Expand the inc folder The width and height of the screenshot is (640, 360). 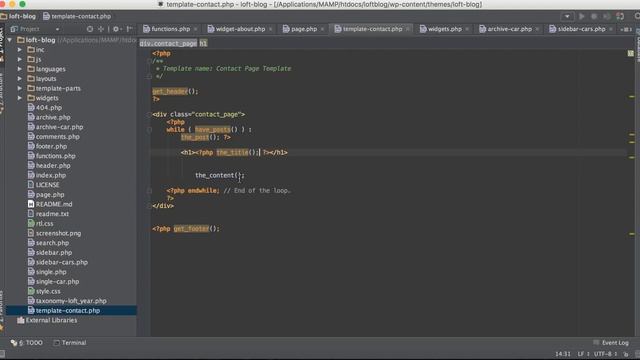pyautogui.click(x=20, y=50)
